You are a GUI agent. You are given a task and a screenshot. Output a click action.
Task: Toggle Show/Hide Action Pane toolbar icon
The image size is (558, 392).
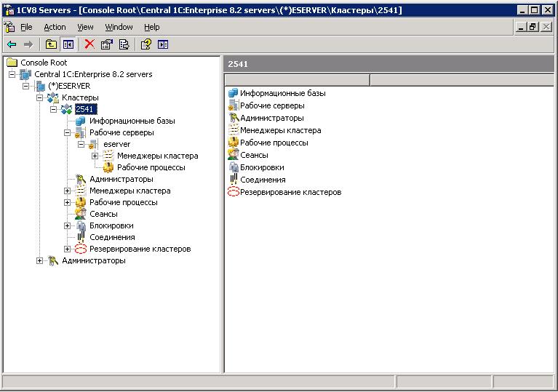[163, 44]
